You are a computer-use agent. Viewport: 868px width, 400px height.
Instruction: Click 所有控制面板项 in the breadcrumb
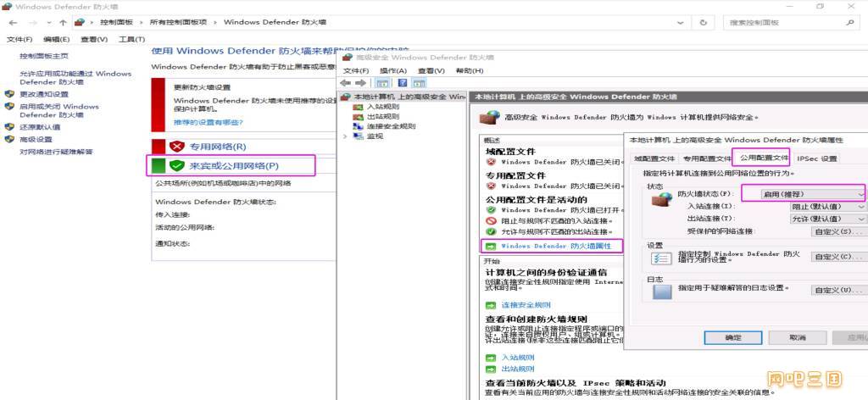(178, 22)
